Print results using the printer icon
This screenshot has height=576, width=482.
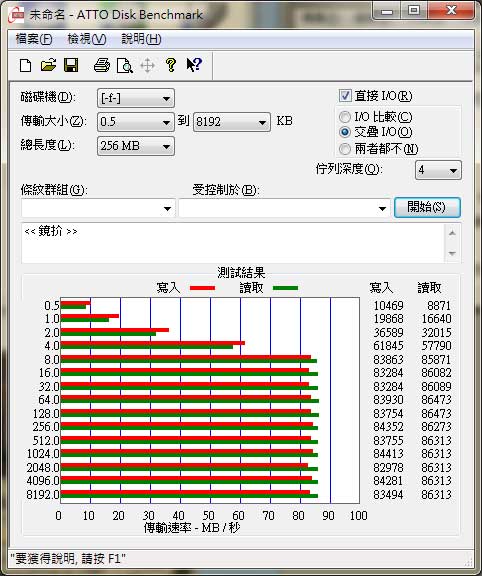pyautogui.click(x=102, y=65)
